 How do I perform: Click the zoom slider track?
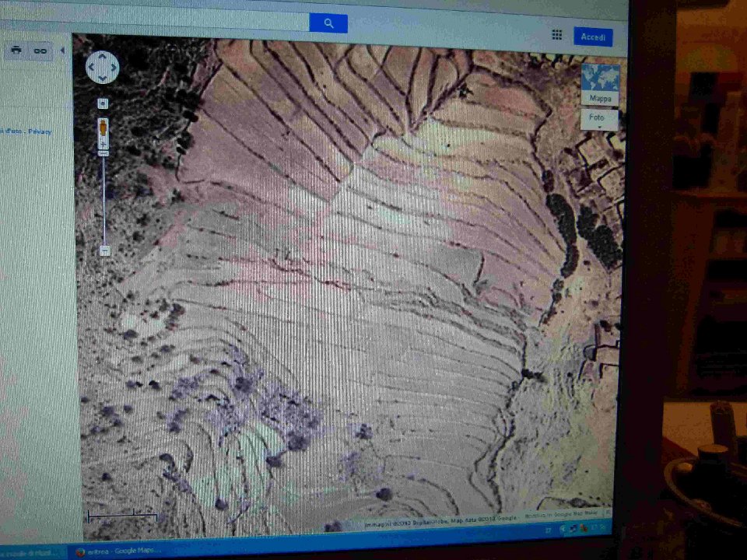click(x=103, y=200)
